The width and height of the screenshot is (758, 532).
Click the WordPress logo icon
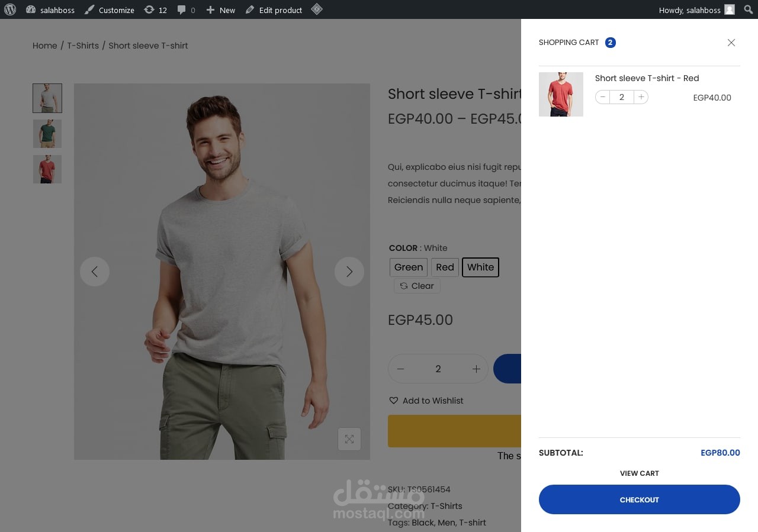click(x=10, y=9)
